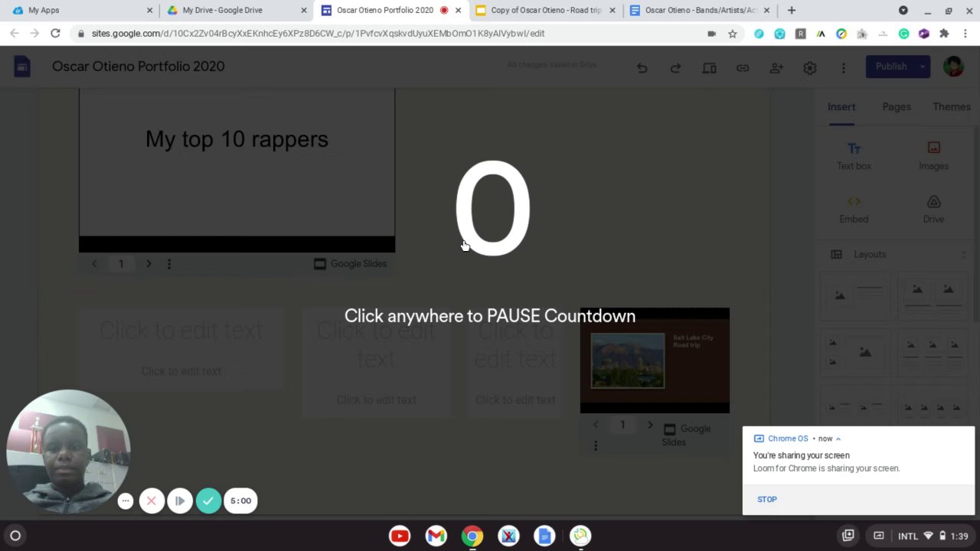
Task: Switch to Pages tab
Action: (x=897, y=107)
